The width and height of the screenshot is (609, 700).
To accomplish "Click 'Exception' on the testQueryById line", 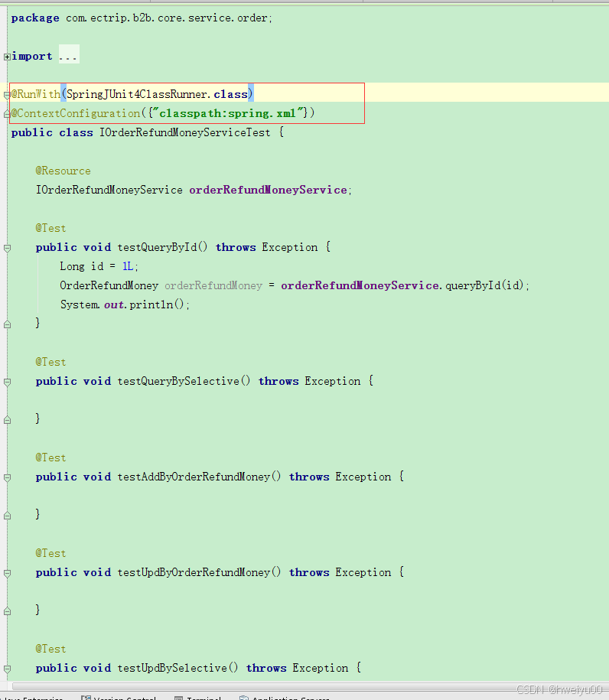I will point(290,247).
